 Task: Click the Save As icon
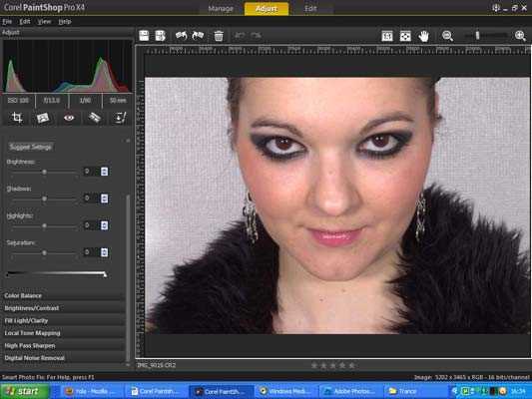pos(160,35)
